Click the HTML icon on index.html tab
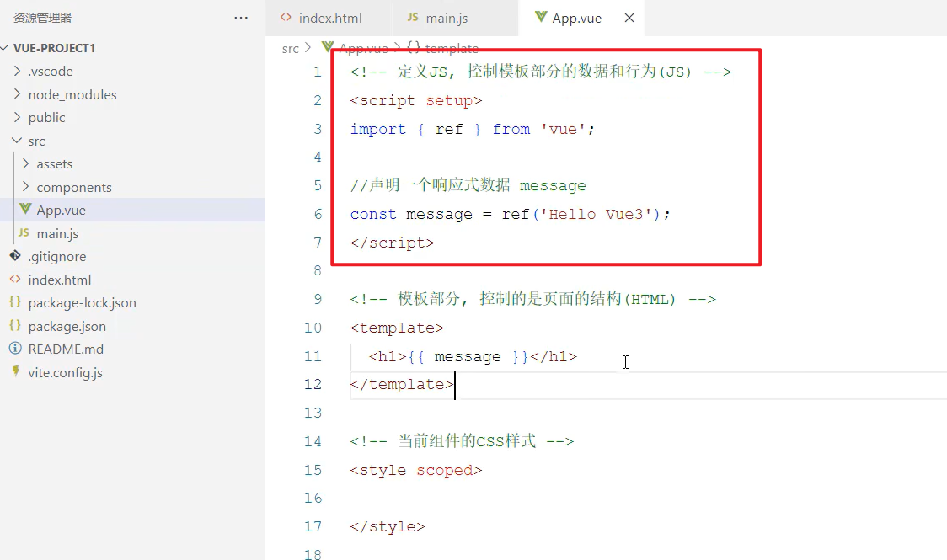The height and width of the screenshot is (560, 947). [286, 18]
